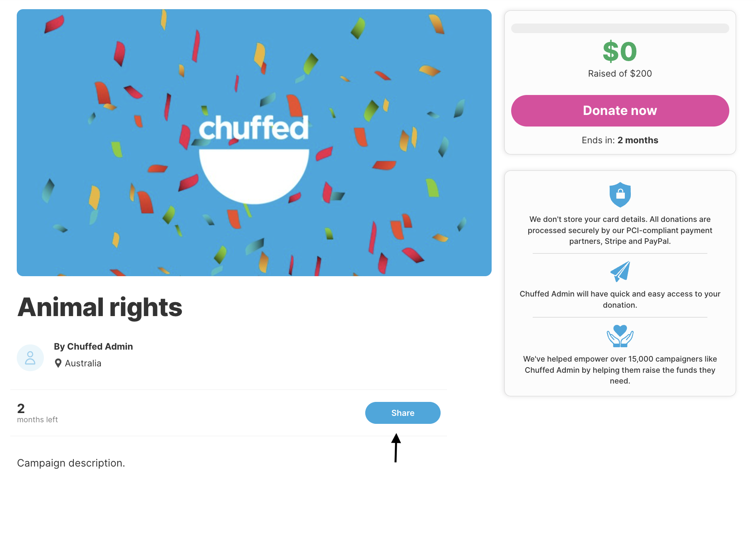Click the fundraising progress bar
This screenshot has height=534, width=756.
620,28
